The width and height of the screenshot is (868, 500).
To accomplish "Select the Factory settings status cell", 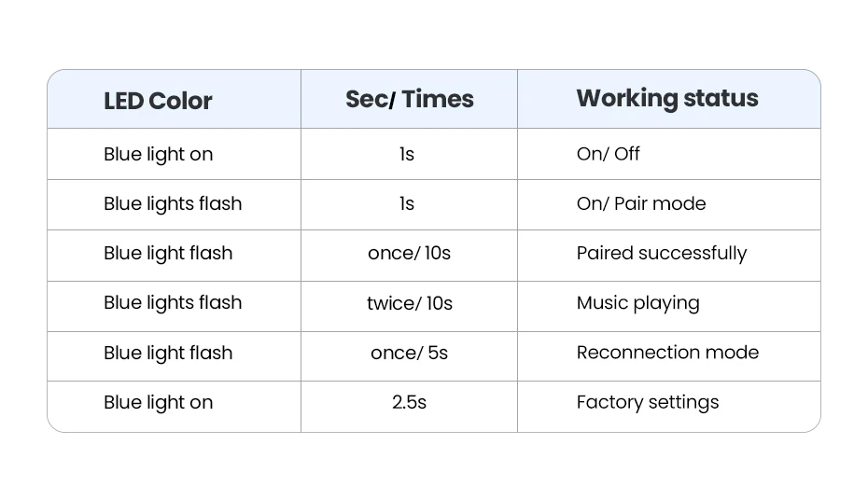I will (648, 402).
